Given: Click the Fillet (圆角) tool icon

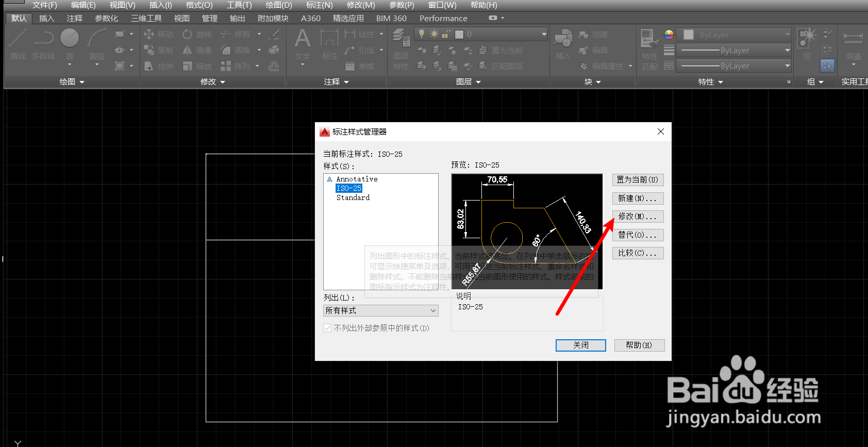Looking at the screenshot, I should (226, 50).
